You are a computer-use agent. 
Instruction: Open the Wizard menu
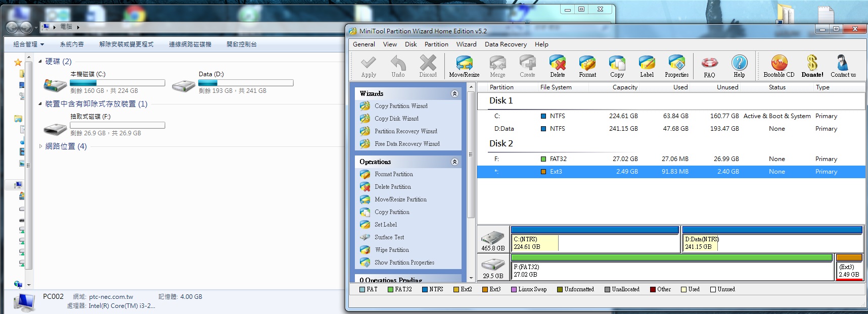[x=466, y=44]
